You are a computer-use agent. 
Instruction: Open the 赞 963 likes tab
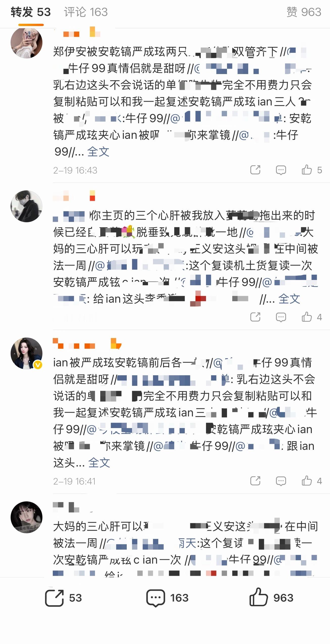pyautogui.click(x=304, y=12)
